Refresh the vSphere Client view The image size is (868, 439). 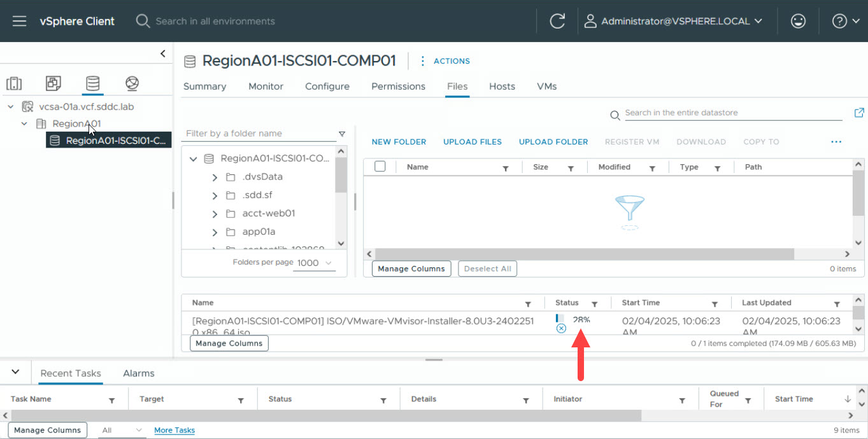[557, 21]
